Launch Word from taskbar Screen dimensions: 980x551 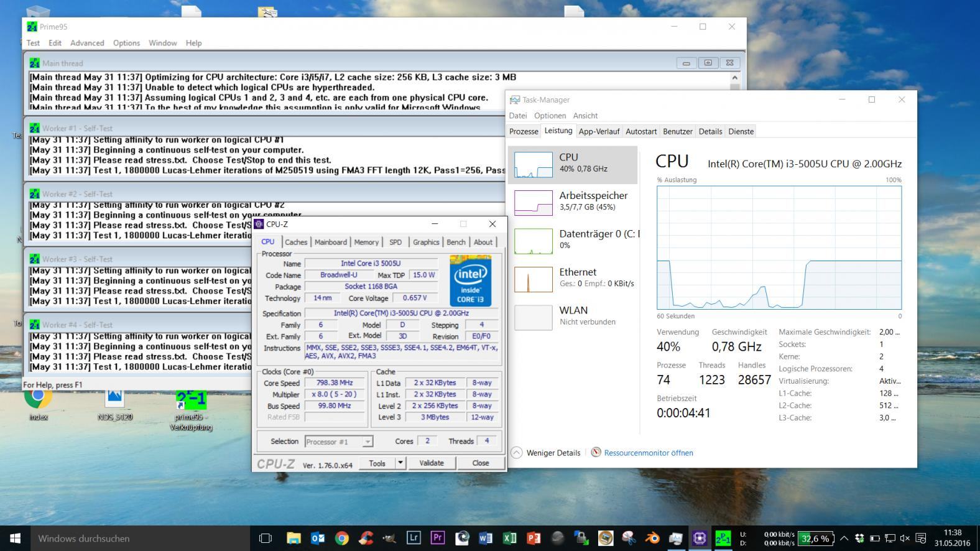[x=486, y=538]
